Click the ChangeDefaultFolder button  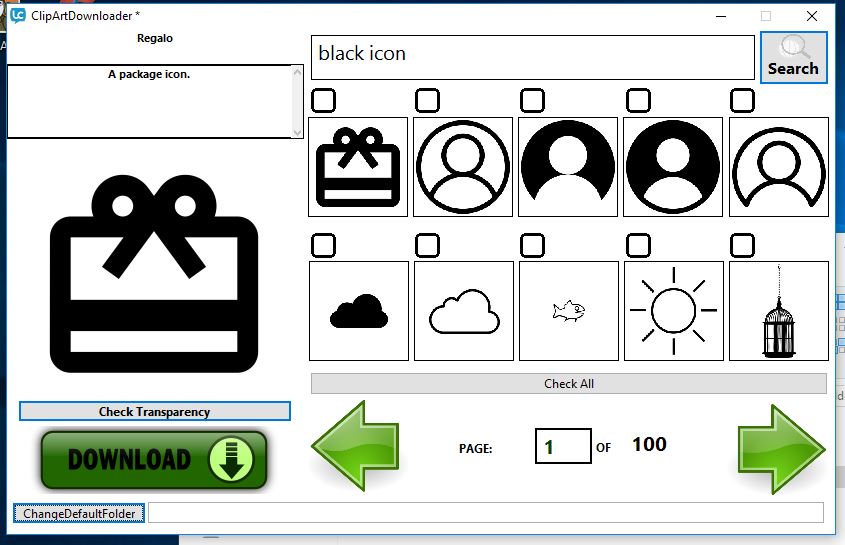pyautogui.click(x=79, y=513)
